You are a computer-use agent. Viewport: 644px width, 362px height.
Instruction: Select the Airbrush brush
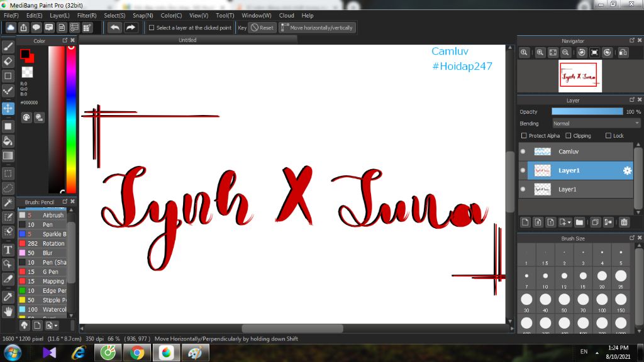[42, 215]
